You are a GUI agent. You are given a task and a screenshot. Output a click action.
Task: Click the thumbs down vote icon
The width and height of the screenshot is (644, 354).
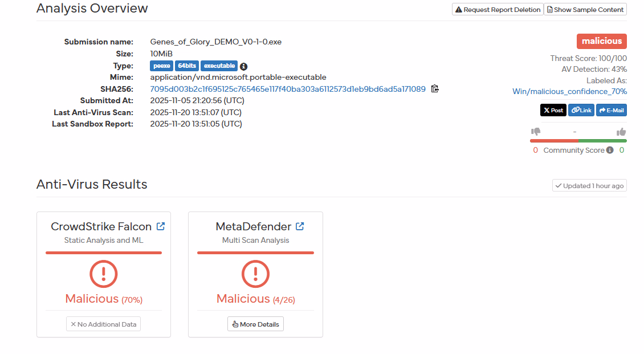point(535,132)
